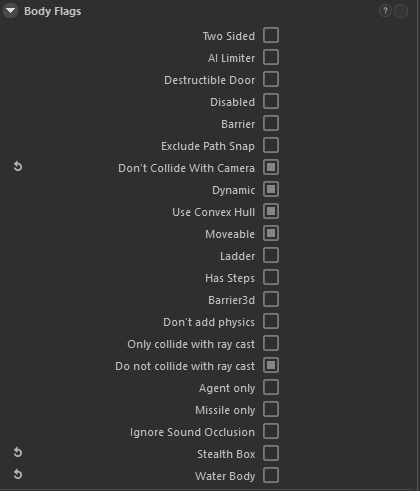Toggle the Dynamic checkbox
This screenshot has width=420, height=491.
(x=271, y=189)
